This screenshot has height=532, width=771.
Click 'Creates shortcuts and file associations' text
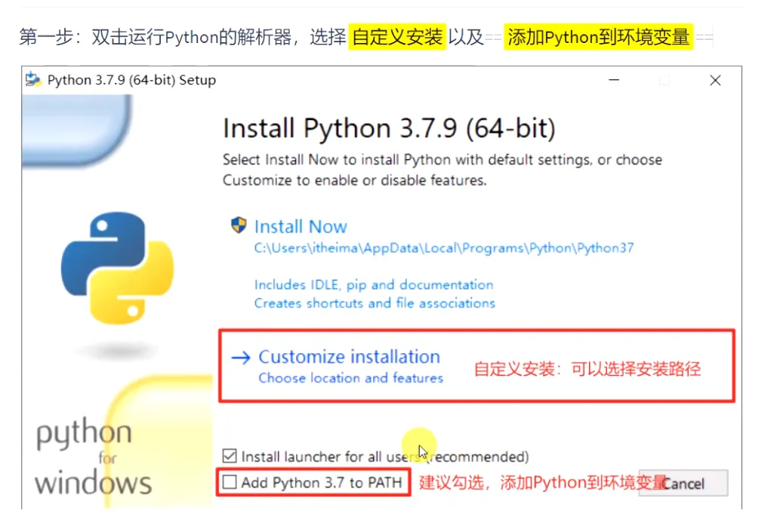(375, 303)
